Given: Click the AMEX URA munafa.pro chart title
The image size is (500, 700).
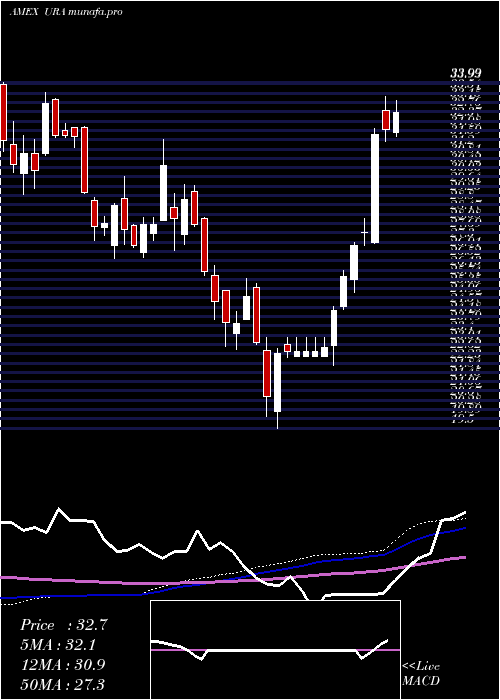Looking at the screenshot, I should point(66,12).
